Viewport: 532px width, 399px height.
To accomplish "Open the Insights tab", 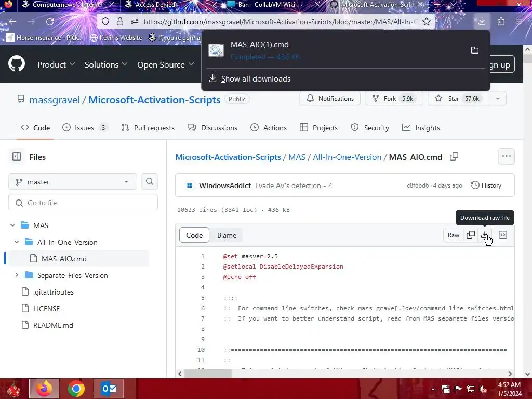I will [421, 128].
